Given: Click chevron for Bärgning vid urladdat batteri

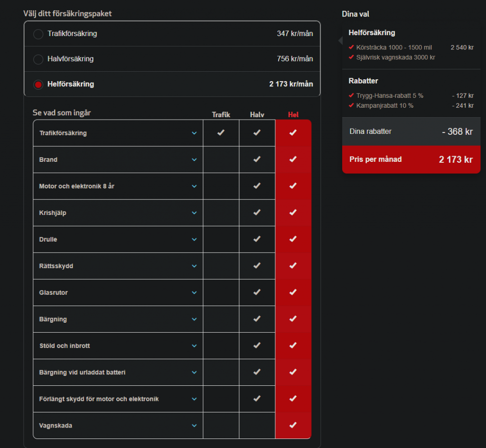Looking at the screenshot, I should tap(194, 373).
